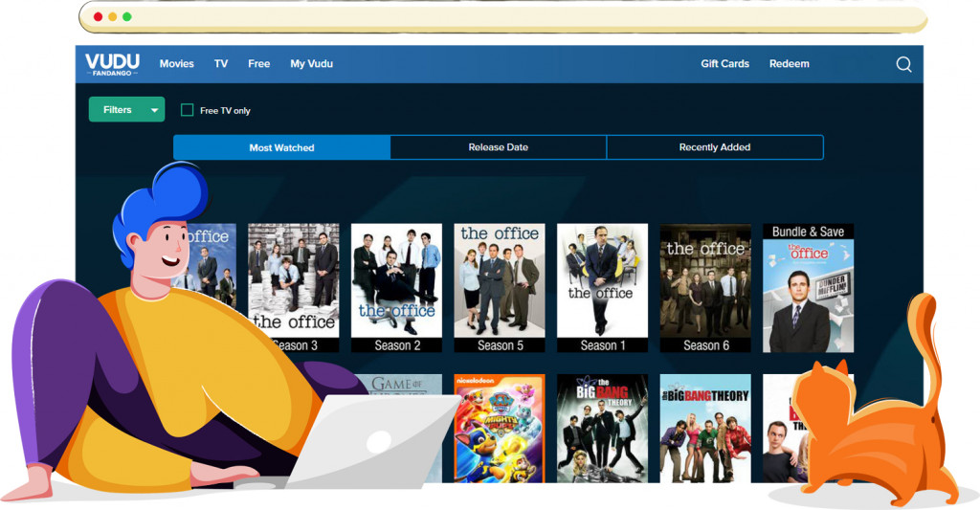980x510 pixels.
Task: Open The Office Season 2 poster
Action: 396,288
